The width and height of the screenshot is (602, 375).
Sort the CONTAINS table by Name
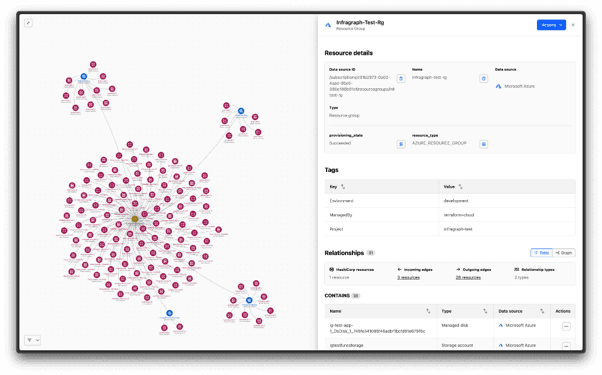[x=428, y=311]
